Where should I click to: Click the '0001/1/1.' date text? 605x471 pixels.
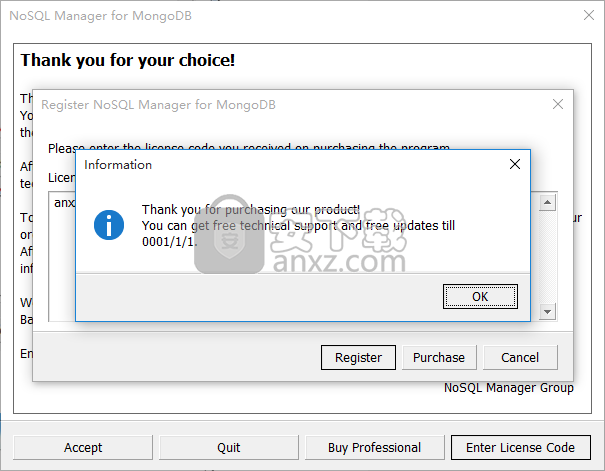[169, 242]
